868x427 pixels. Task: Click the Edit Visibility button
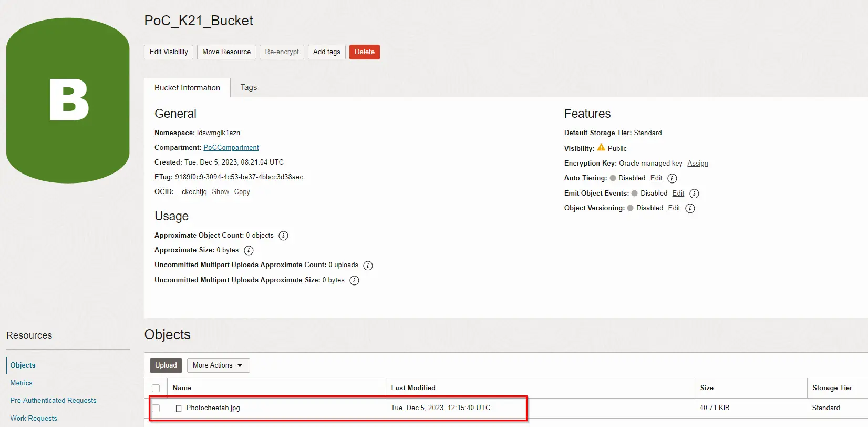(x=169, y=52)
